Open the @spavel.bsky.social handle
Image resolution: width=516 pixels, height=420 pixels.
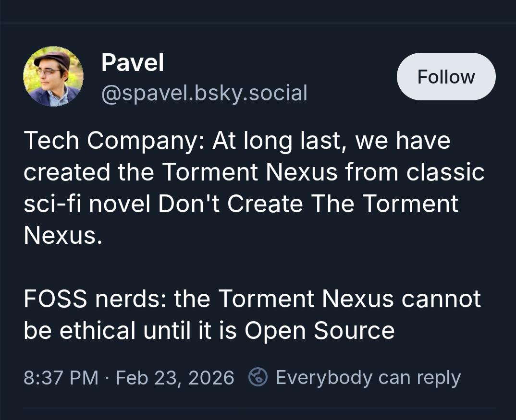coord(204,93)
